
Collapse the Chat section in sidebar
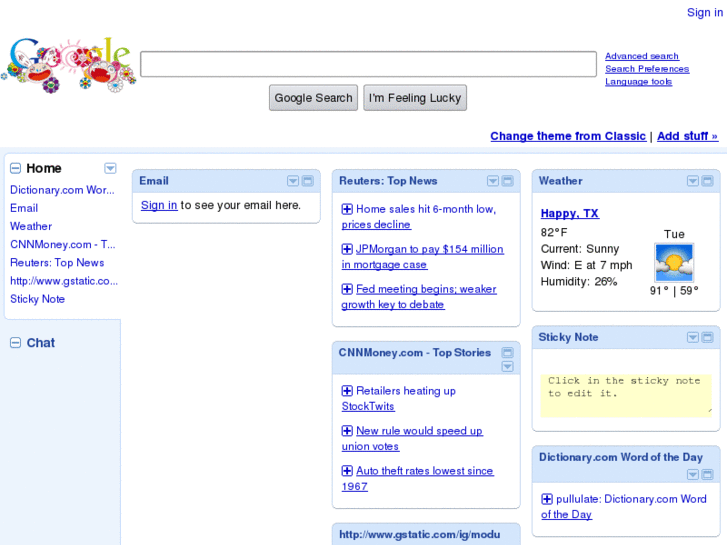[x=15, y=343]
